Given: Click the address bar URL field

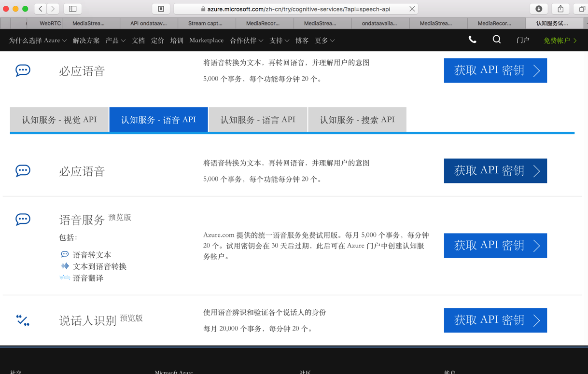Looking at the screenshot, I should (296, 9).
